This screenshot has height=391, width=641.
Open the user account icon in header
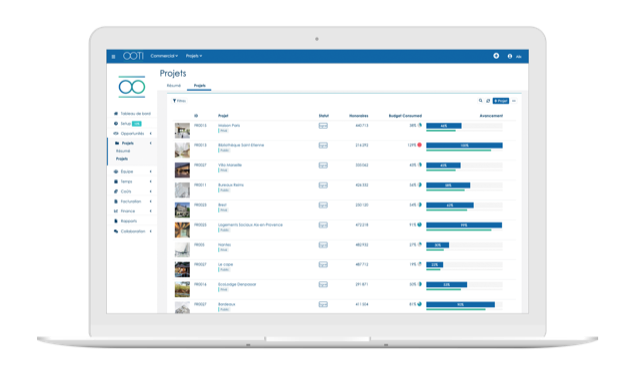[x=510, y=56]
